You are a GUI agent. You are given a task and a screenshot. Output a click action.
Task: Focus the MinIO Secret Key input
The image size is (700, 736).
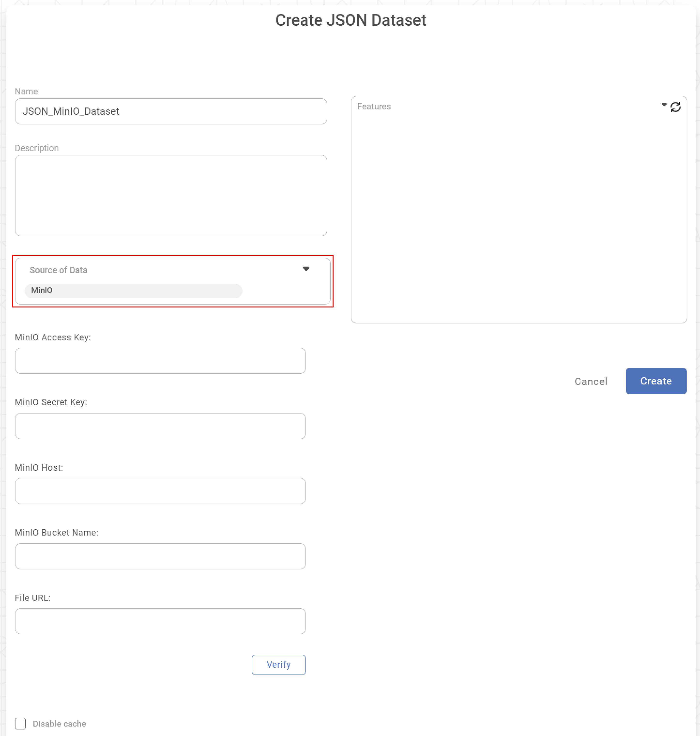[160, 426]
